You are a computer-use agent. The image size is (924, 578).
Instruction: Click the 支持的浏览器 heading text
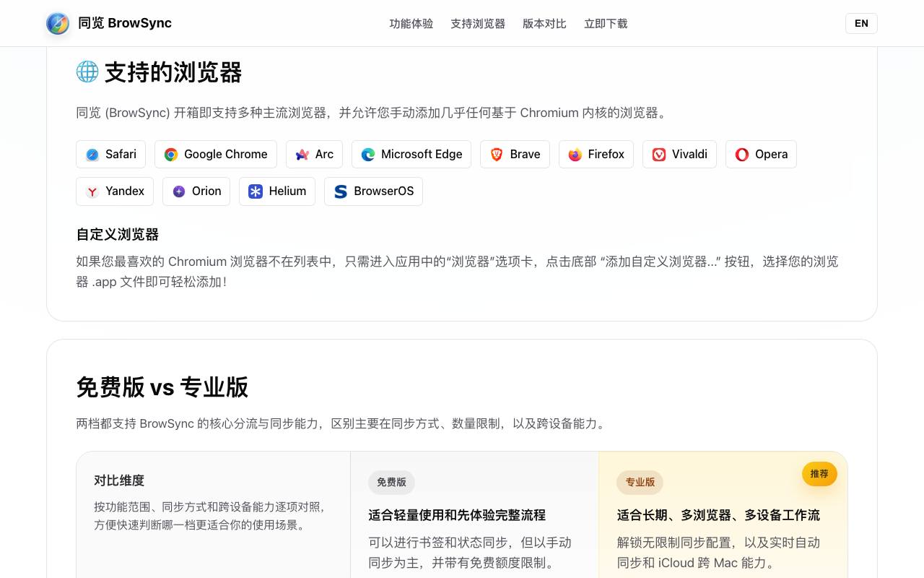coord(173,72)
